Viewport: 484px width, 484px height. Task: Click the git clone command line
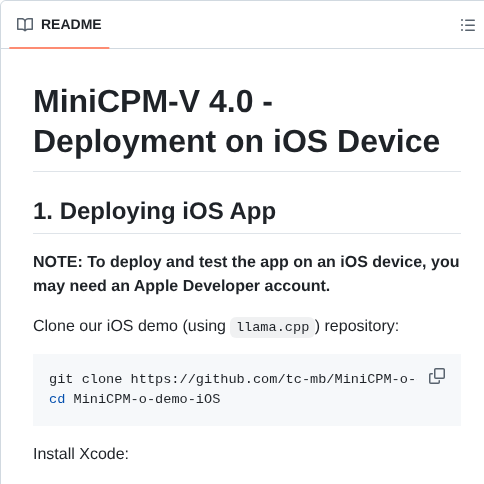[232, 379]
